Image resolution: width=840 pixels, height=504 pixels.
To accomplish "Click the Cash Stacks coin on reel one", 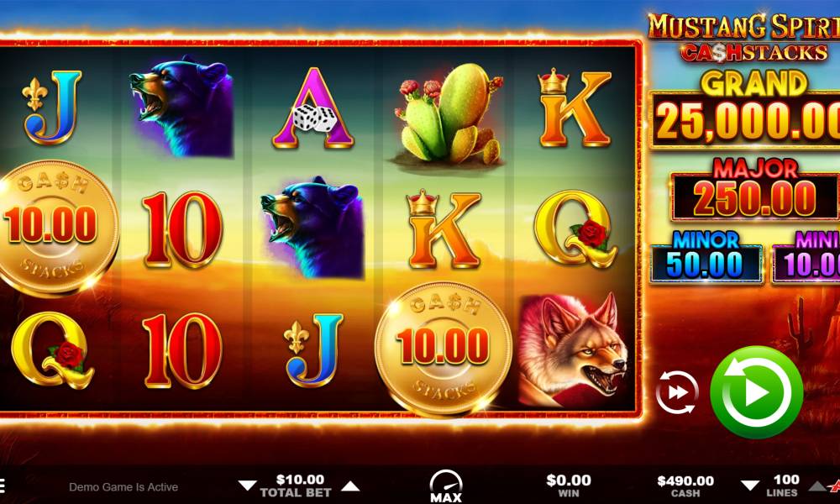I will pos(56,228).
